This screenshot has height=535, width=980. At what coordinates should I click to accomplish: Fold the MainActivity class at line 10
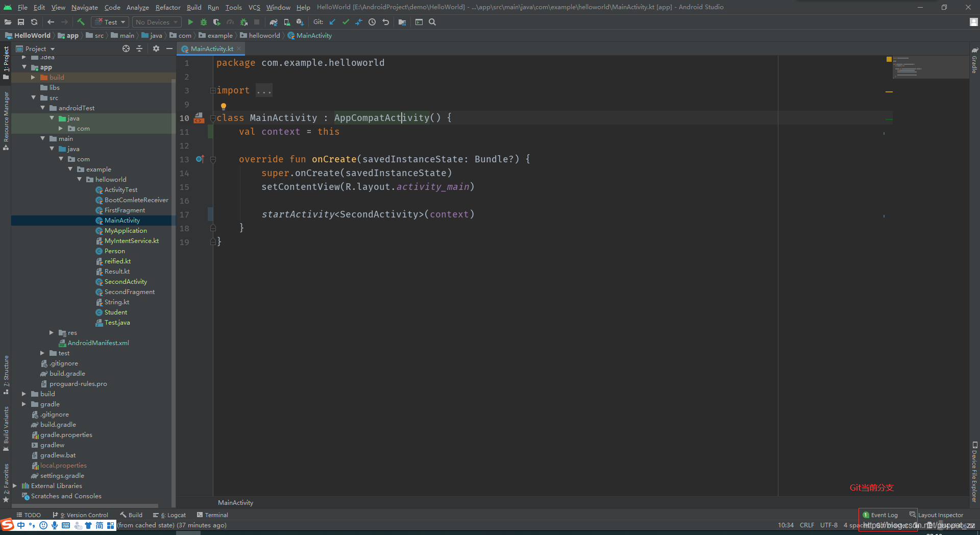pos(213,118)
